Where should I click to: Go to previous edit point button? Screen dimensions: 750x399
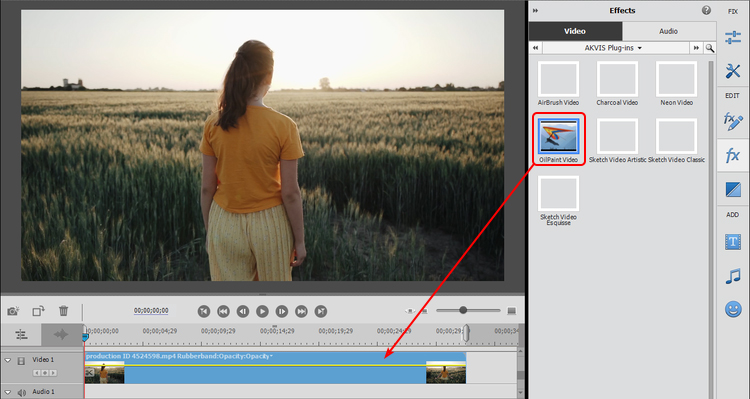204,311
